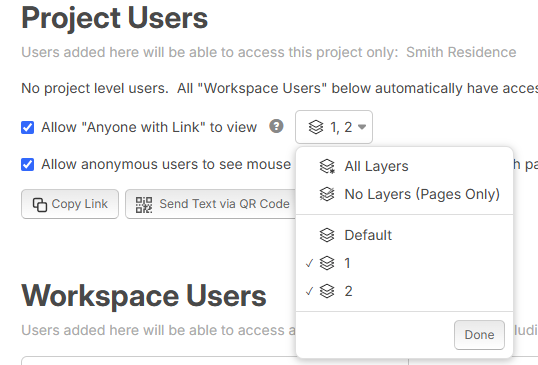
Task: Select All Layers menu option
Action: point(404,166)
